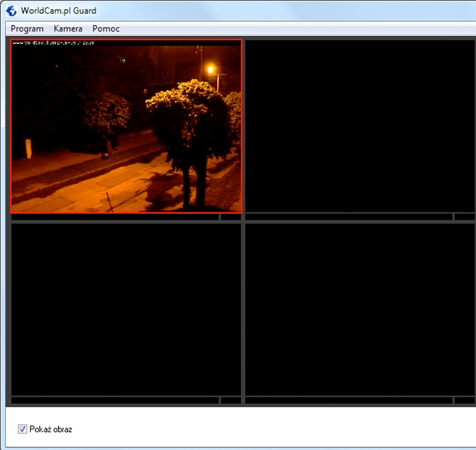Click small indicator box under bottom-right panel
The height and width of the screenshot is (450, 476).
coord(464,401)
